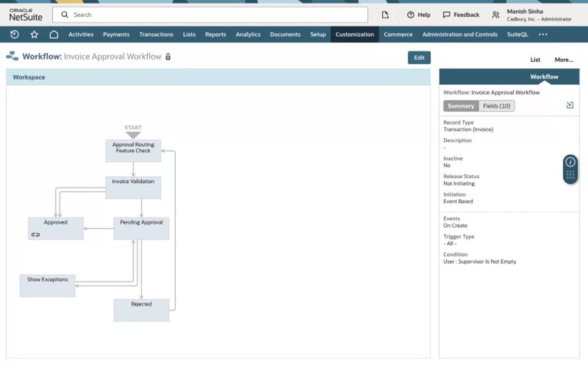Open the change roles user icon
Screen dimensions: 588x368
pyautogui.click(x=495, y=15)
